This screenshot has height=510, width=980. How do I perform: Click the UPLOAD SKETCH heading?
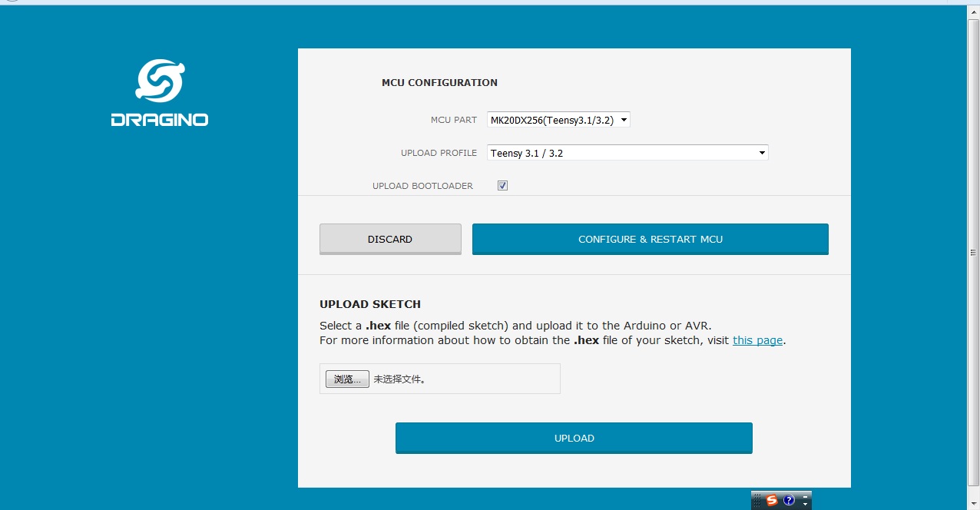[370, 304]
